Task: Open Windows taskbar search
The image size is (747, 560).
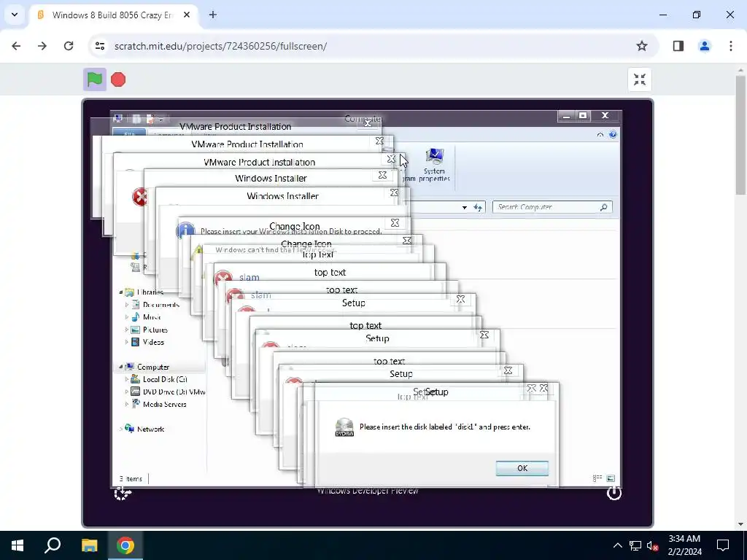Action: (53, 545)
